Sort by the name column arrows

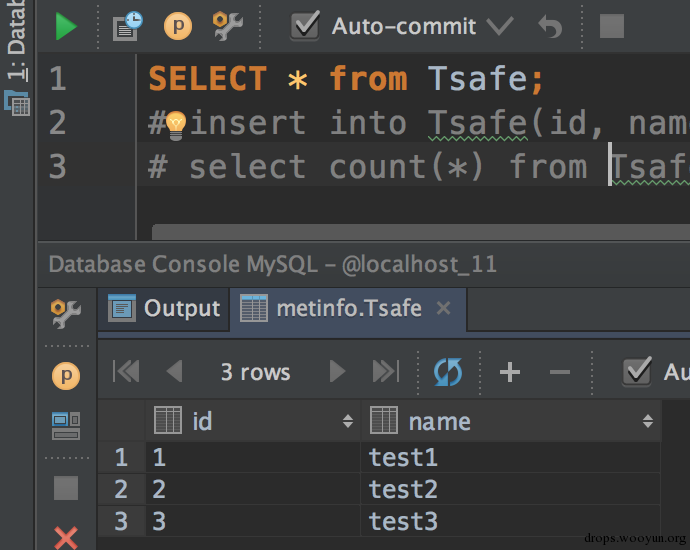[647, 422]
